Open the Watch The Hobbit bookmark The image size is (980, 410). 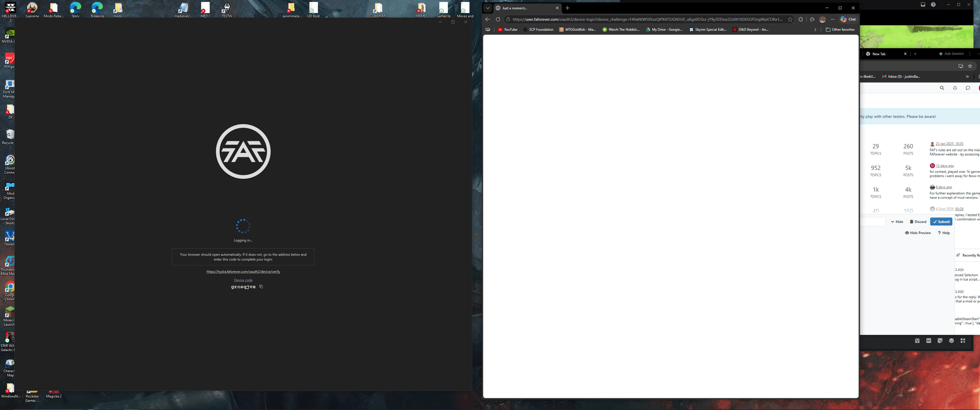click(621, 29)
